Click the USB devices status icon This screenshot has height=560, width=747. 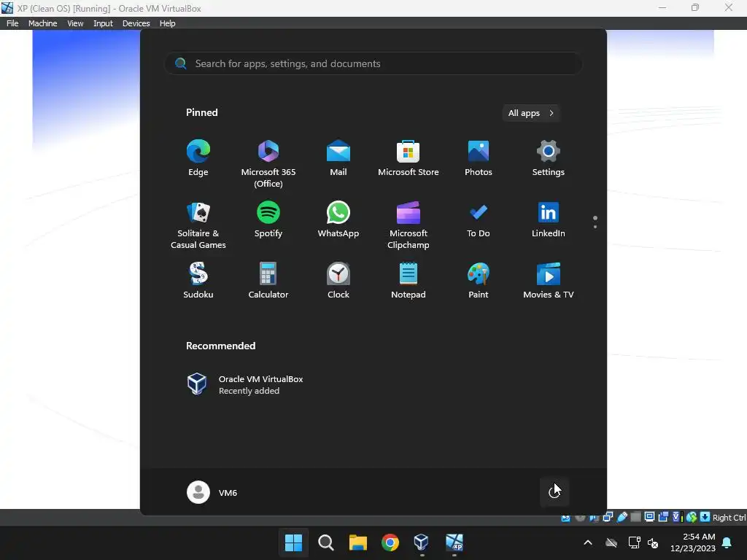tap(622, 517)
